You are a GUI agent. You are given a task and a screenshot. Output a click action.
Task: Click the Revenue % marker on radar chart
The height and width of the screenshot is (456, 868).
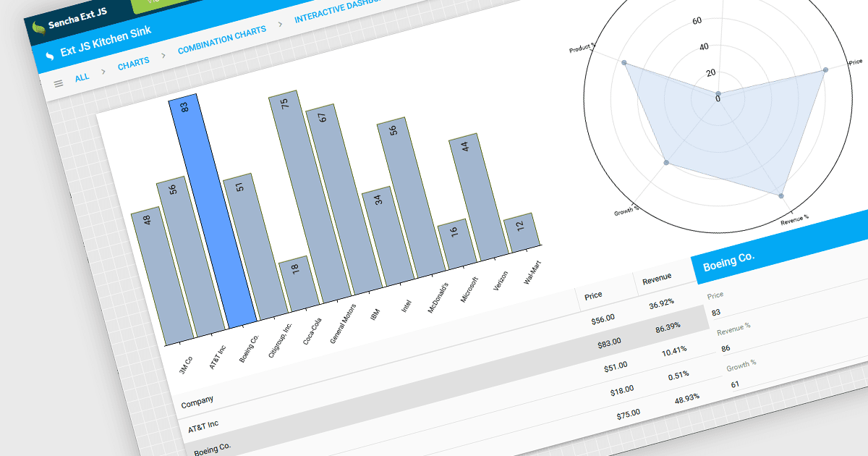[781, 195]
